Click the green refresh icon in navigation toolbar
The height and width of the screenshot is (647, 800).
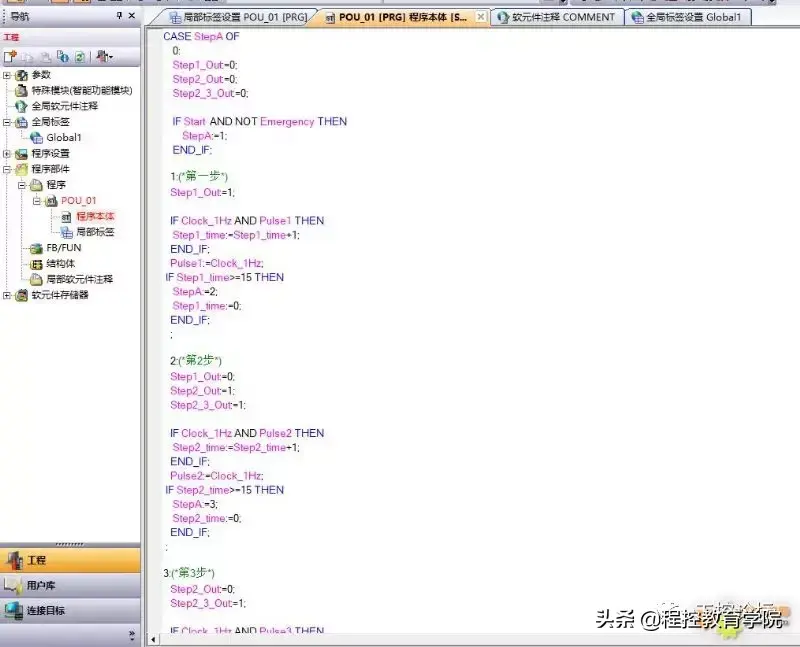80,57
